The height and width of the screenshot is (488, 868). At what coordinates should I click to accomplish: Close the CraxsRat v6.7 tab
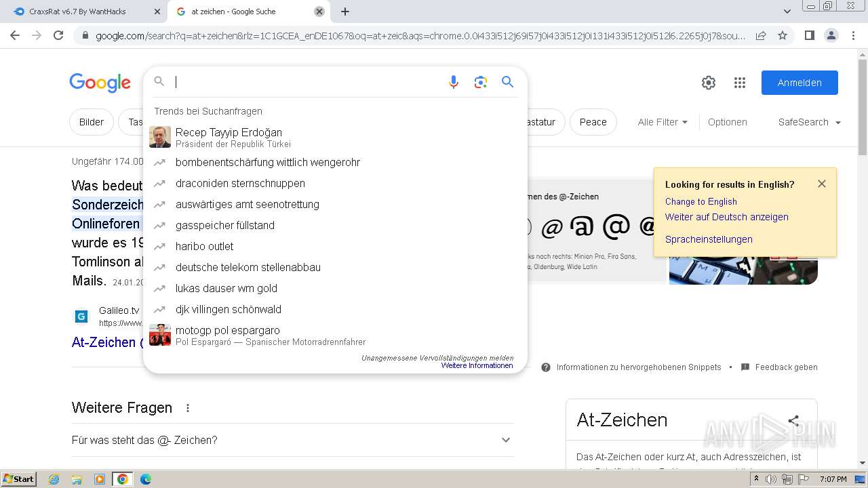[157, 12]
